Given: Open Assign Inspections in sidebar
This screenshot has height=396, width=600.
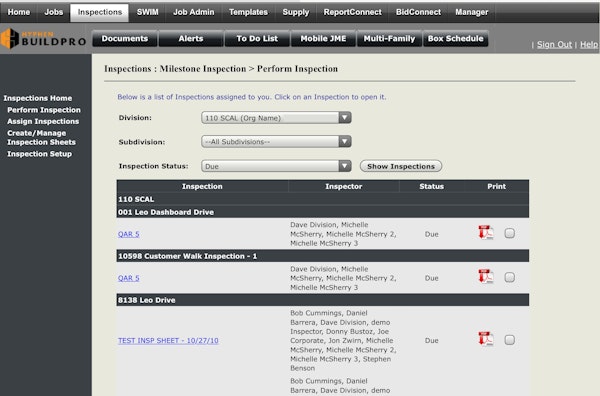Looking at the screenshot, I should (x=43, y=121).
